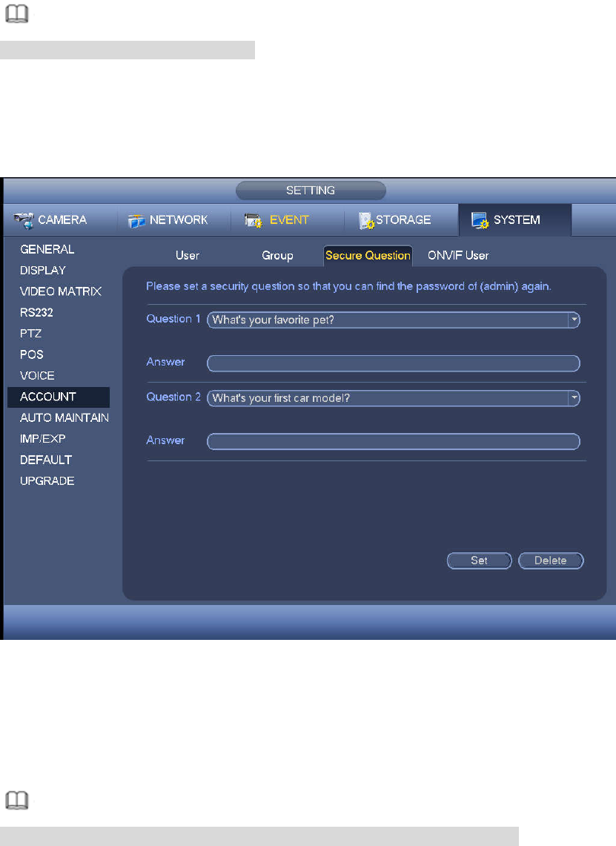Click the SYSTEM tab monitor icon
The width and height of the screenshot is (616, 846).
tap(480, 220)
